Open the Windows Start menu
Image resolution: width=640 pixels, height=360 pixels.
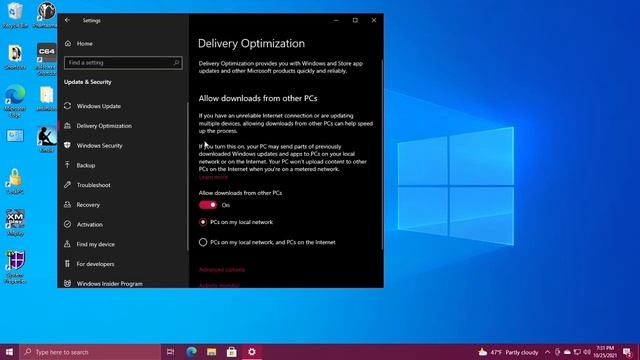(x=9, y=352)
